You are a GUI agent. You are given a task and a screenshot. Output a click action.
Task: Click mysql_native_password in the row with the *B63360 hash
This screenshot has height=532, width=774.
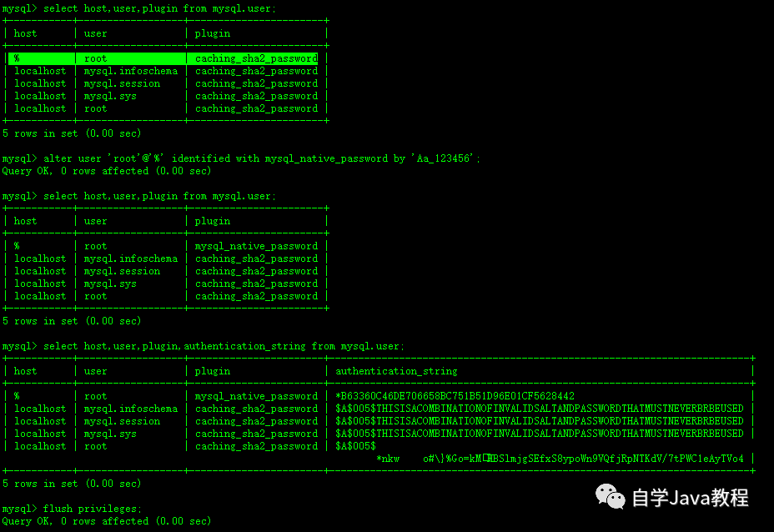[x=256, y=396]
